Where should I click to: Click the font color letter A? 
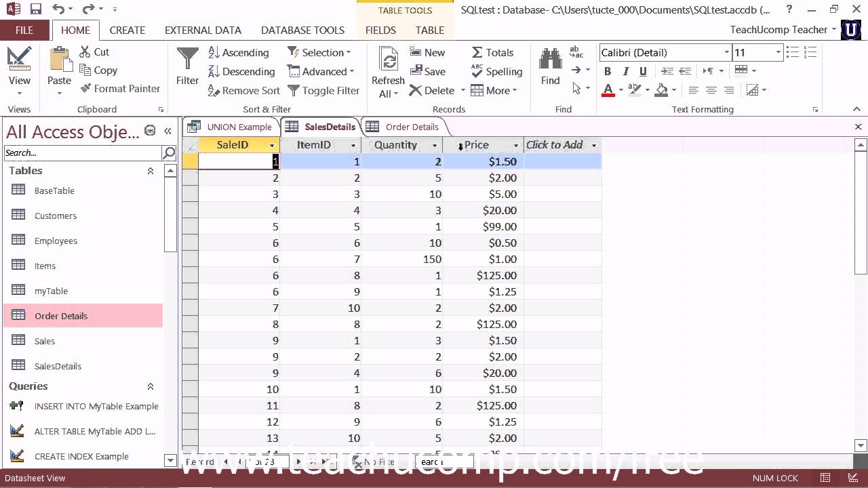click(x=608, y=90)
